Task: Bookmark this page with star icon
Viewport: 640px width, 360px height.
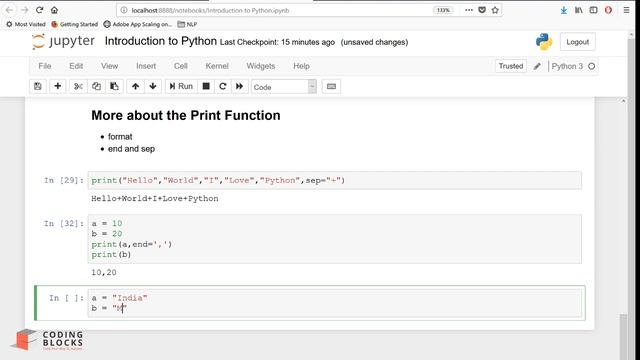Action: [x=495, y=10]
